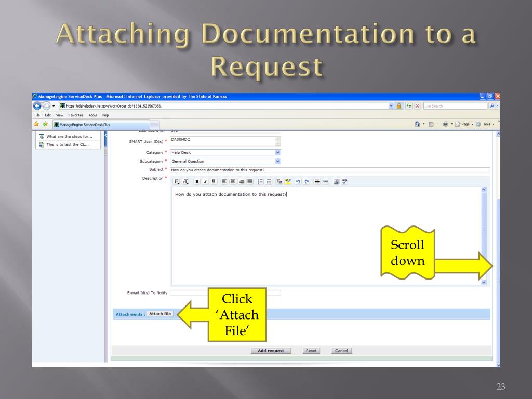Open the text color tool
Image resolution: width=532 pixels, height=399 pixels.
pyautogui.click(x=279, y=181)
